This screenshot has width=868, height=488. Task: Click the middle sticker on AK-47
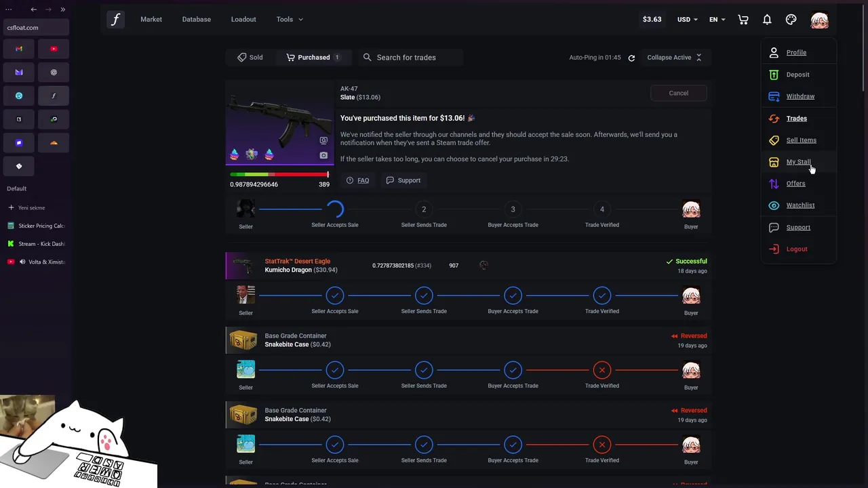[252, 155]
